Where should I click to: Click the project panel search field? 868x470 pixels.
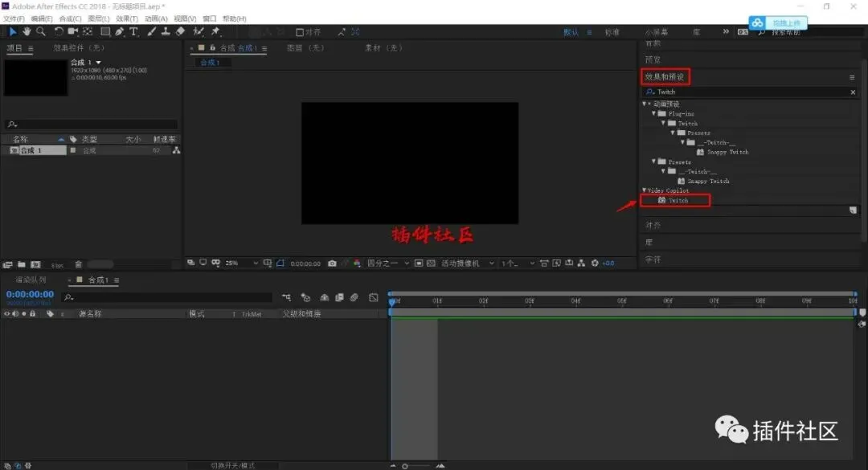coord(92,125)
